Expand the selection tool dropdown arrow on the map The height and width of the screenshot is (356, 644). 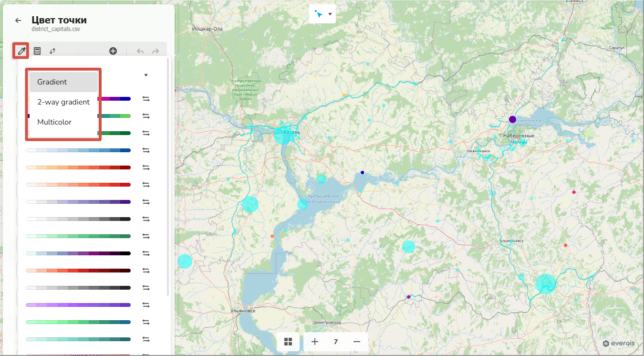coord(330,14)
